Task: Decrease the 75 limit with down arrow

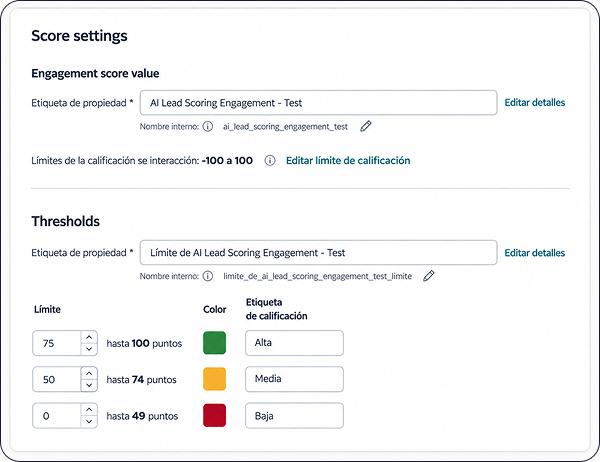Action: tap(89, 349)
